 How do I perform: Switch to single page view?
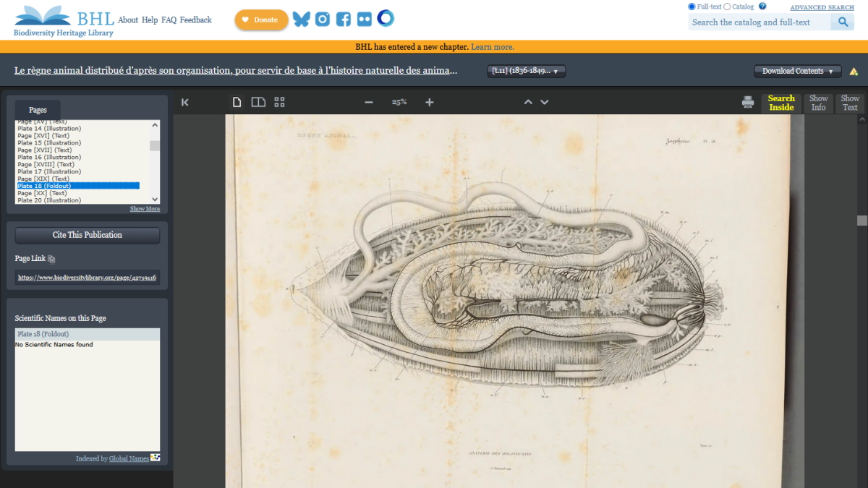pyautogui.click(x=237, y=103)
